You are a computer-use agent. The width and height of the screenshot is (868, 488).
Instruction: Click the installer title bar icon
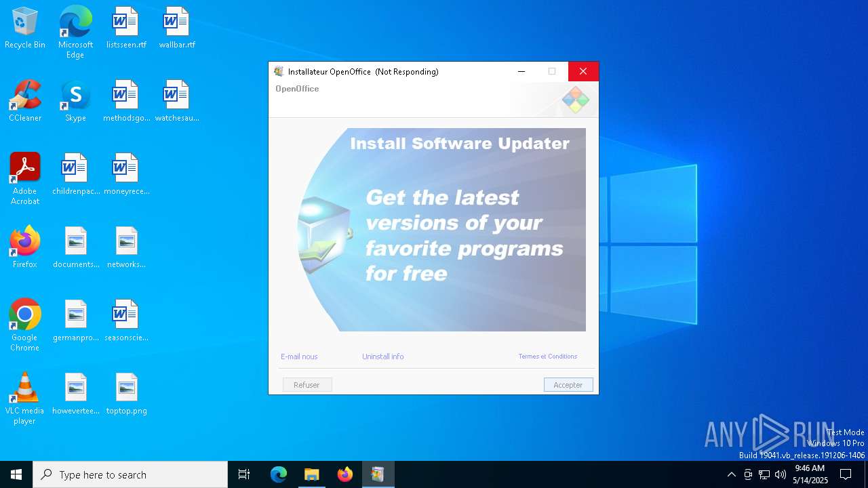(279, 71)
